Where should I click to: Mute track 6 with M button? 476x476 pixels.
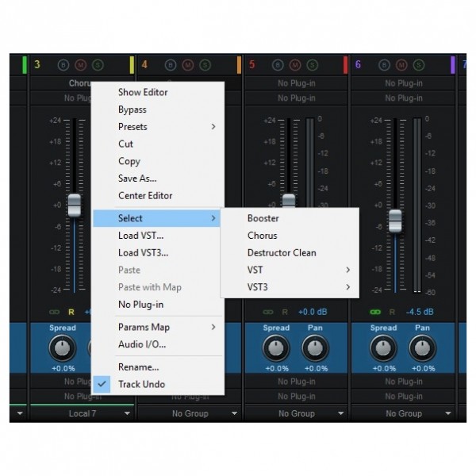coord(401,65)
